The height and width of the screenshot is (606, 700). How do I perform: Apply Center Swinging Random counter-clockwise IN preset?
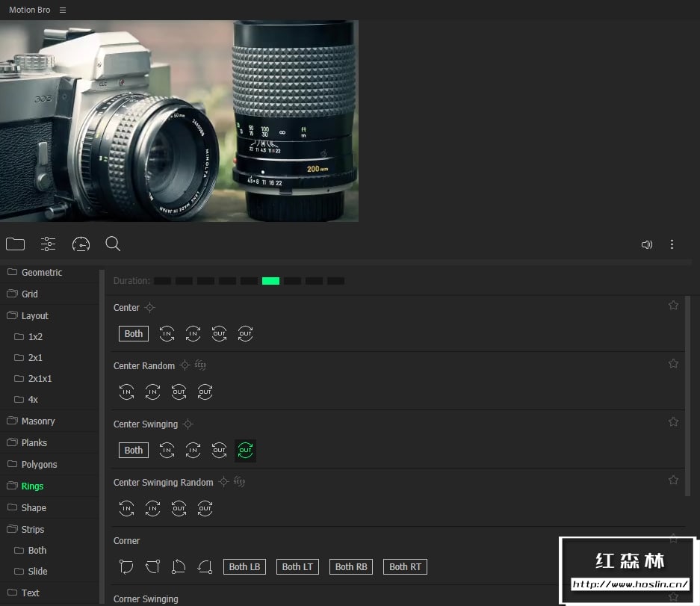click(x=126, y=509)
